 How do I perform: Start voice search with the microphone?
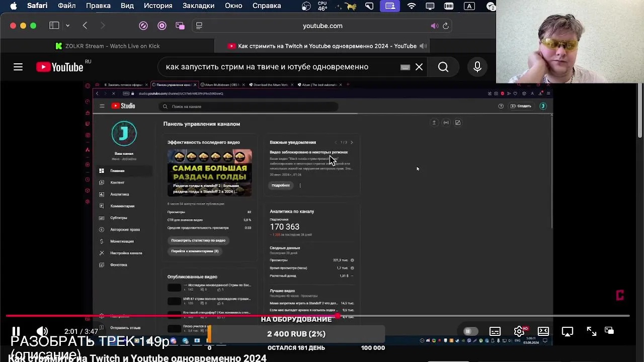[x=477, y=67]
